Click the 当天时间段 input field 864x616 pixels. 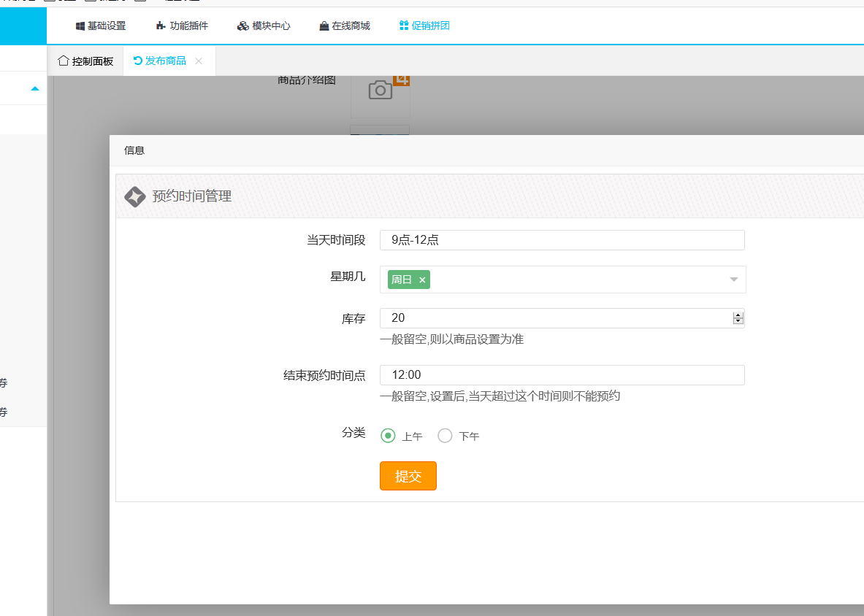coord(561,240)
